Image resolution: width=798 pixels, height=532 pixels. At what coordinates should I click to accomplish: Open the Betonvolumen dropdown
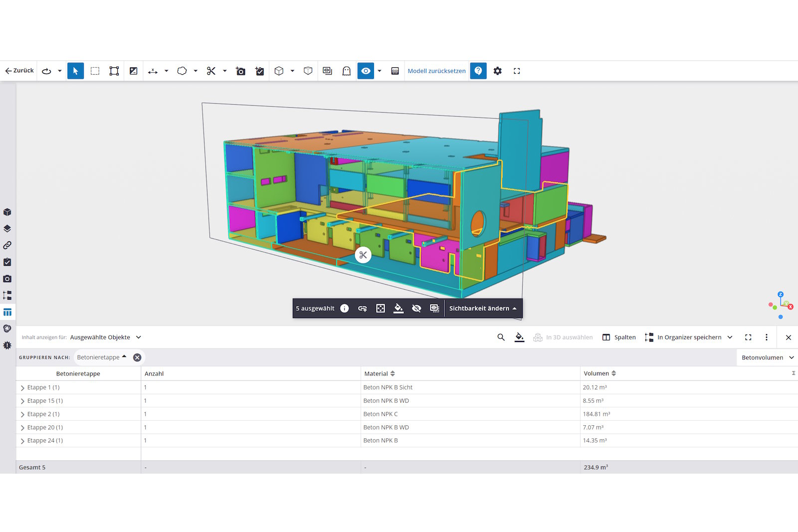pos(767,357)
